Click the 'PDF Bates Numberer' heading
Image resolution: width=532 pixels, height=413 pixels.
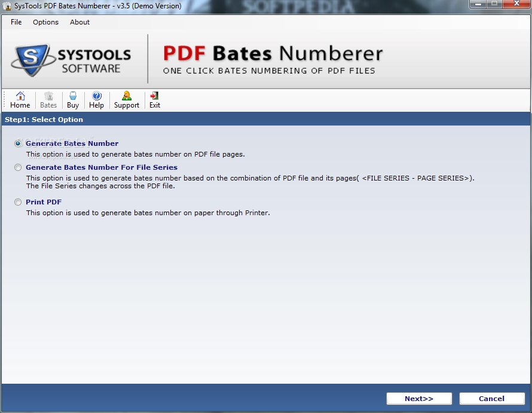coord(273,54)
